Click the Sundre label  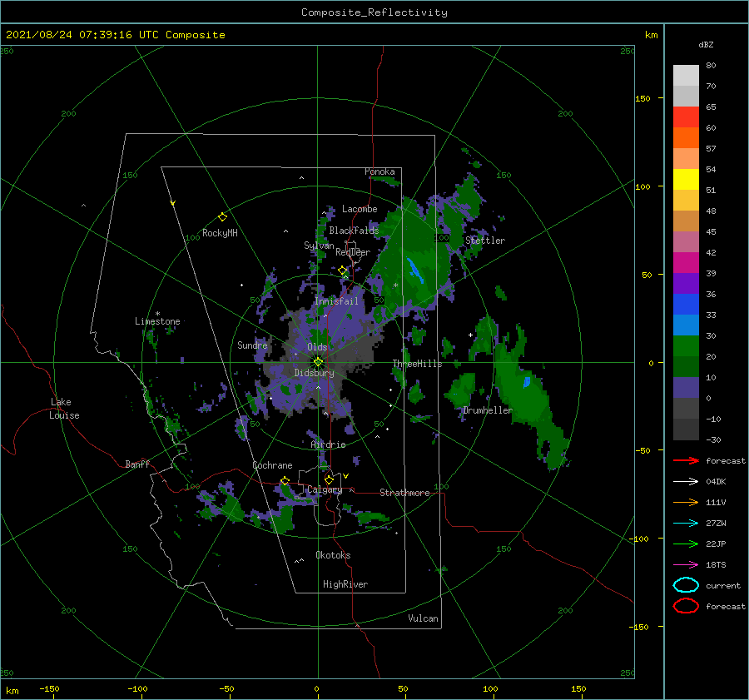pyautogui.click(x=252, y=345)
